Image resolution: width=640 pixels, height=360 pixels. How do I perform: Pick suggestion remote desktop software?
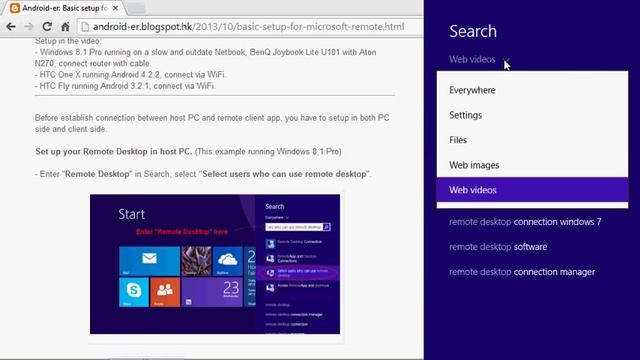tap(498, 247)
